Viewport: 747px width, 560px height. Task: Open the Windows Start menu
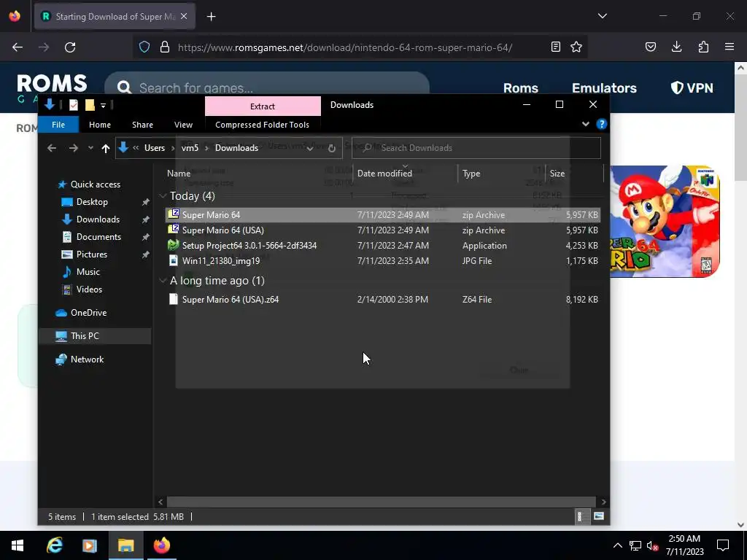(18, 545)
